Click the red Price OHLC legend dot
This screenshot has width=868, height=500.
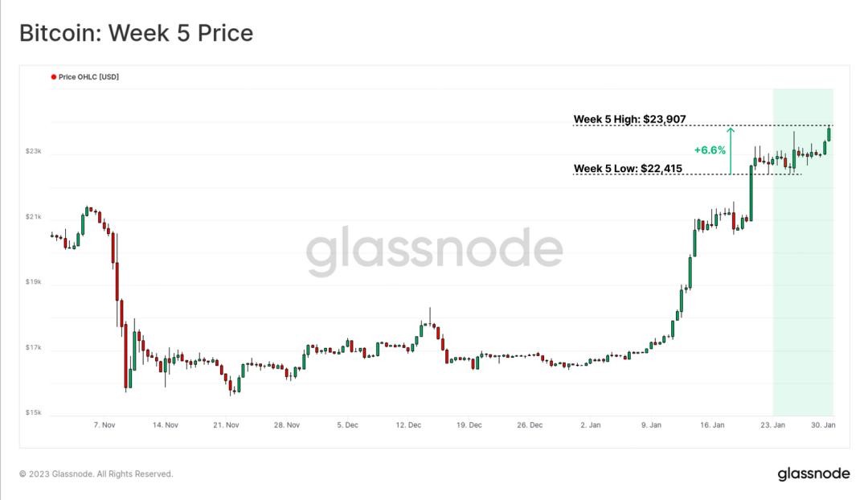click(54, 77)
